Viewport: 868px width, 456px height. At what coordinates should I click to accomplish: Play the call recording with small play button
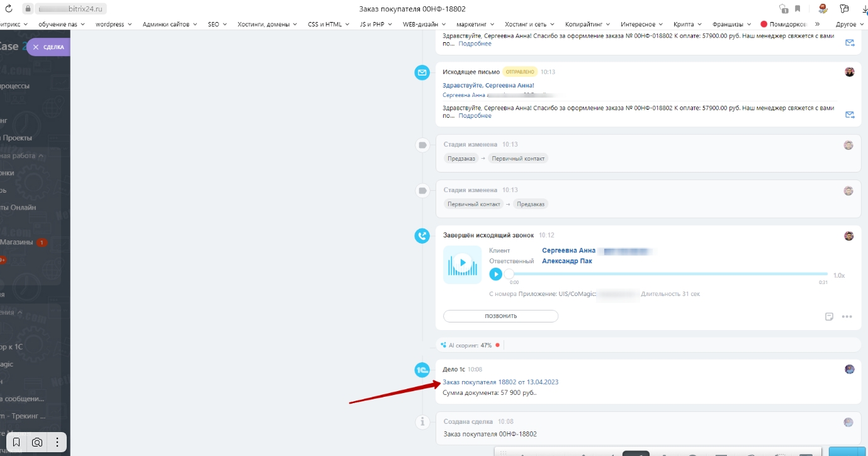[496, 274]
